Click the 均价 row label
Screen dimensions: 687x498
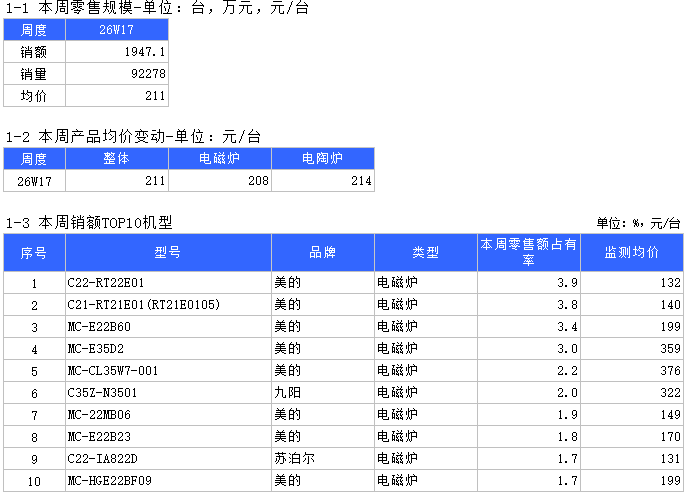click(34, 96)
